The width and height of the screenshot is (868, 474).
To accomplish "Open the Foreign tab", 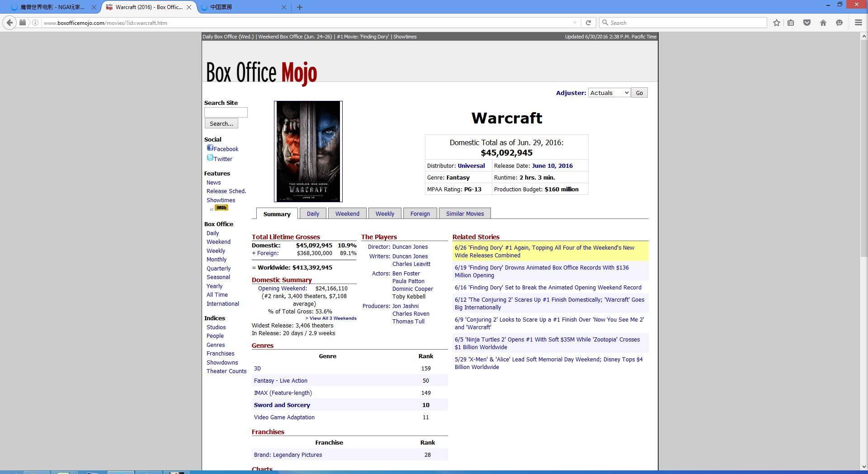I will 420,214.
